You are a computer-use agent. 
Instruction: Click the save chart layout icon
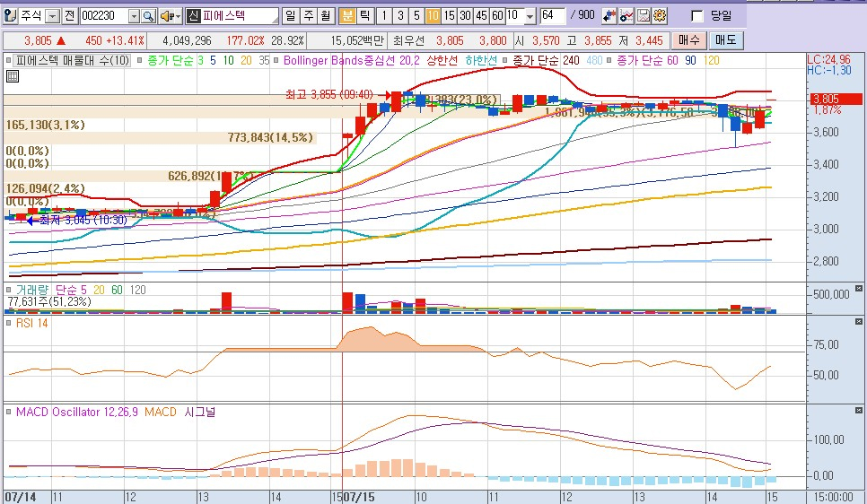click(x=644, y=16)
